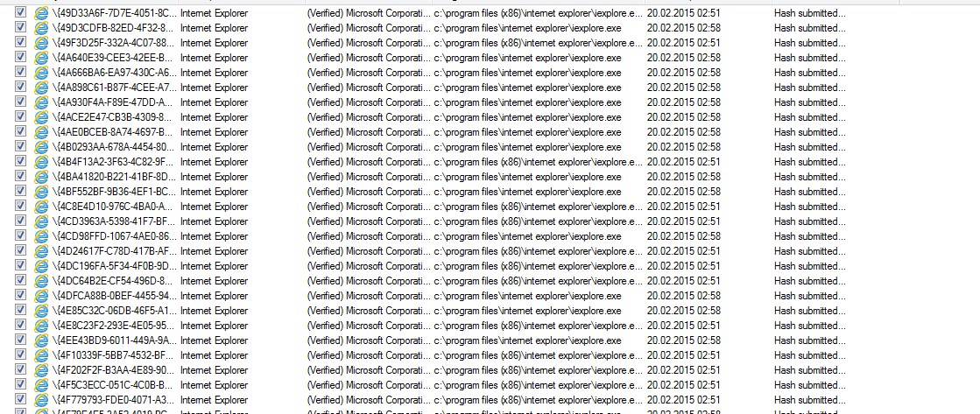Disable the {4B4F13A2-3F63-4C82 autorun checkbox
The image size is (980, 414).
(x=21, y=160)
